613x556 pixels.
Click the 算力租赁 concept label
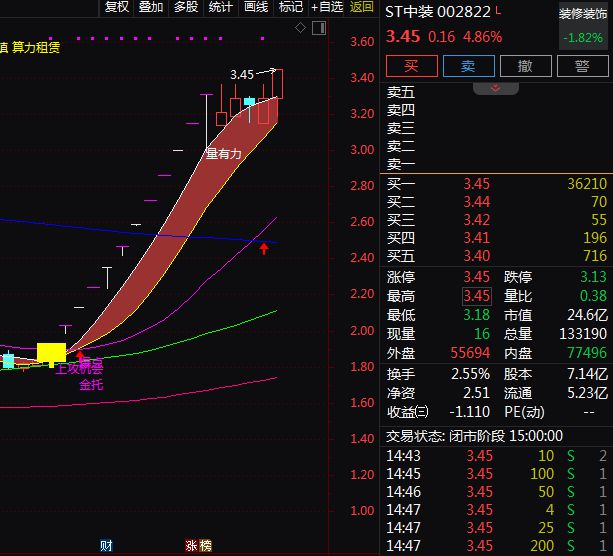pyautogui.click(x=36, y=47)
